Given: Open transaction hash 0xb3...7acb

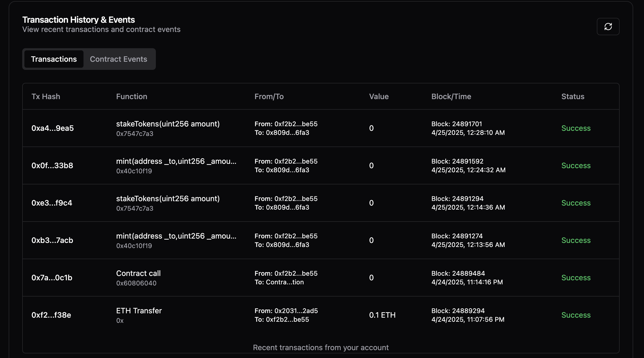Looking at the screenshot, I should [52, 240].
